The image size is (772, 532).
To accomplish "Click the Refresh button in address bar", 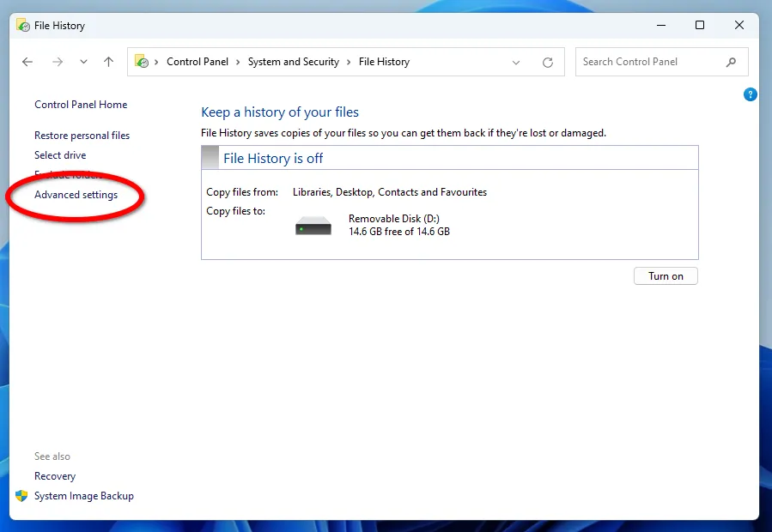I will 547,62.
